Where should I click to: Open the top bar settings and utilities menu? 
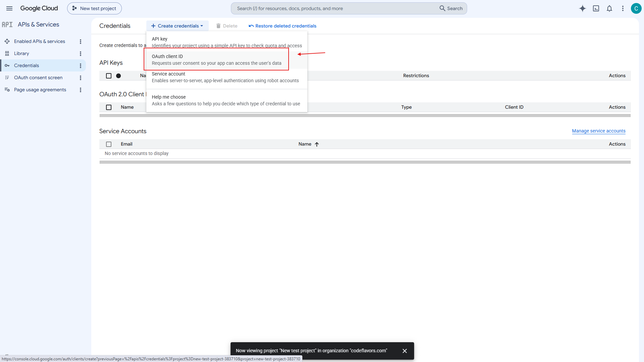[623, 8]
